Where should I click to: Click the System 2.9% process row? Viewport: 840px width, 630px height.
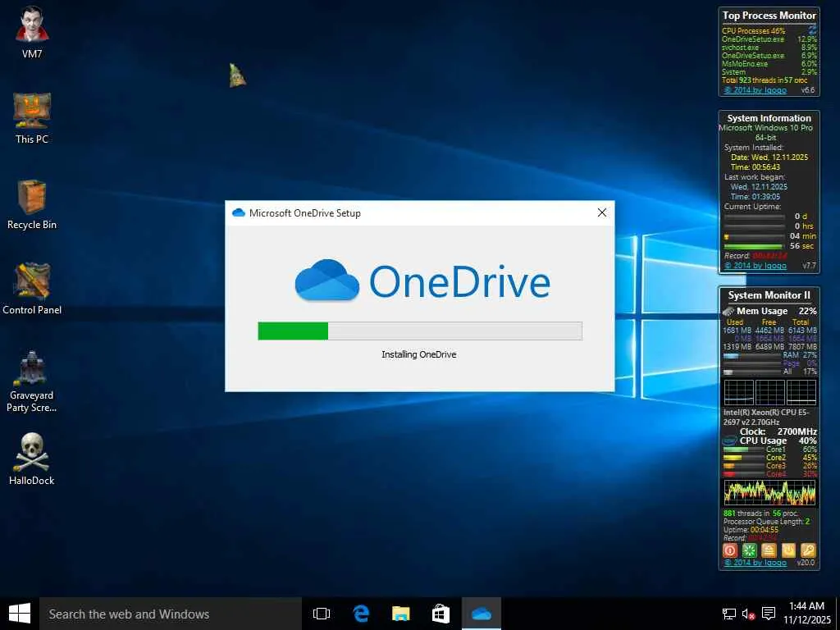coord(769,72)
